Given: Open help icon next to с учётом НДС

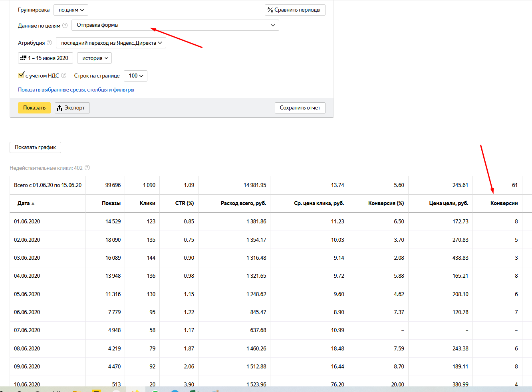Looking at the screenshot, I should coord(64,76).
